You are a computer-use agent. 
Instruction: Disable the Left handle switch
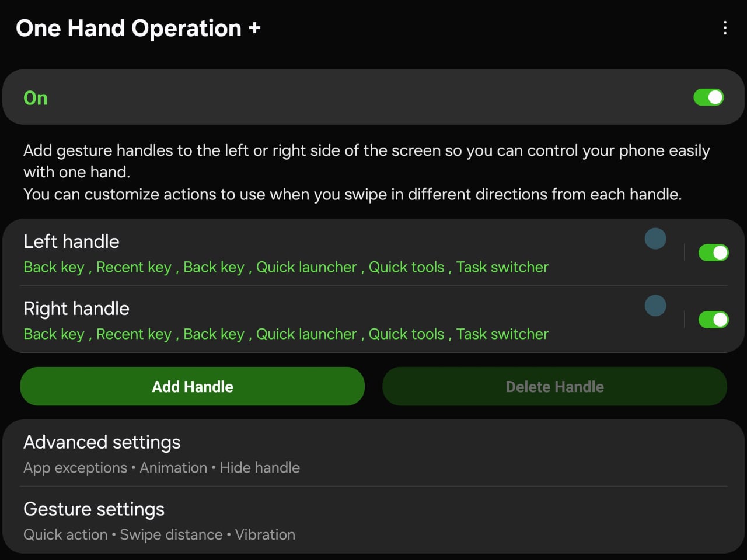tap(713, 253)
